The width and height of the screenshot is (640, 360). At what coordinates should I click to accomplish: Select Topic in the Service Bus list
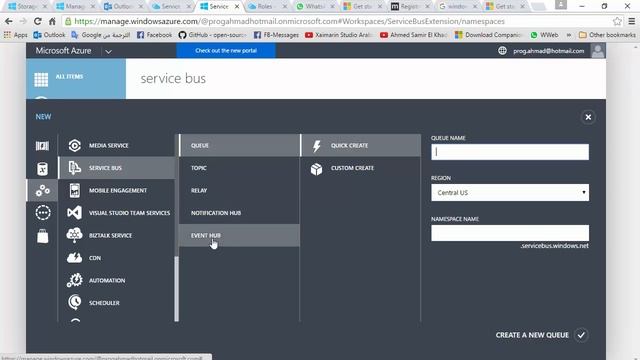click(239, 168)
